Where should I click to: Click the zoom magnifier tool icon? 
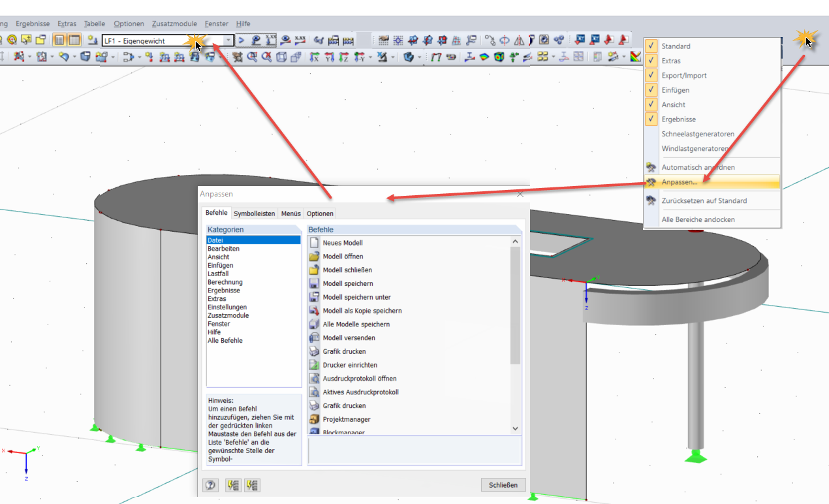tap(253, 57)
